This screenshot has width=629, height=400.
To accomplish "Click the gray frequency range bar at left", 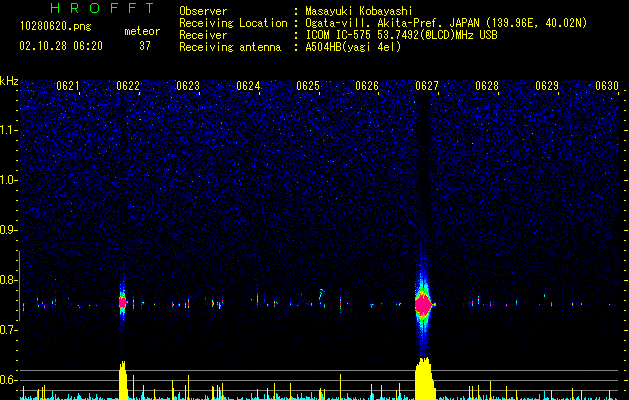I will [19, 285].
